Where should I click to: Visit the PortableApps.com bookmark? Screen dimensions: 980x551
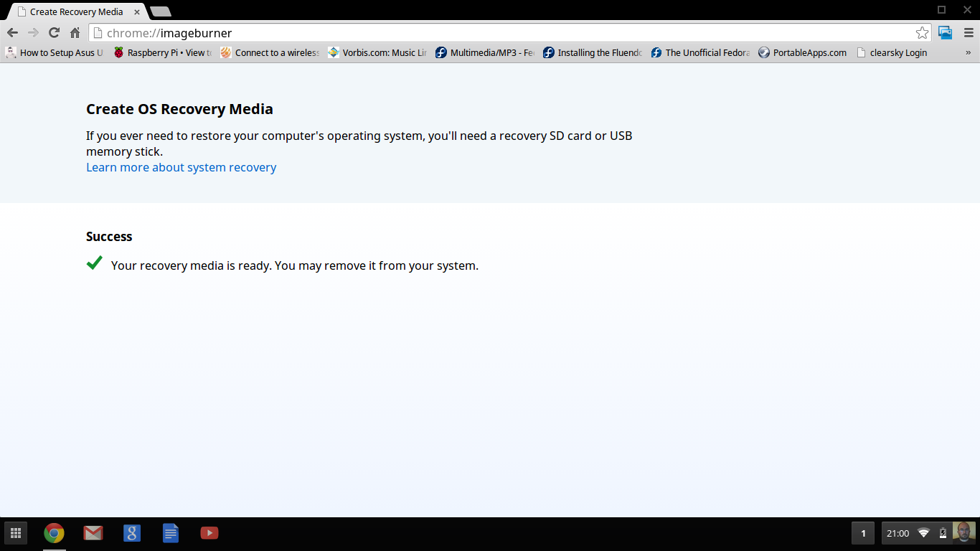(802, 52)
